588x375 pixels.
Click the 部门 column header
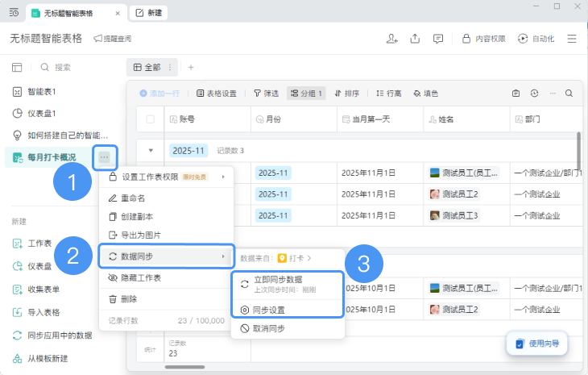[546, 119]
